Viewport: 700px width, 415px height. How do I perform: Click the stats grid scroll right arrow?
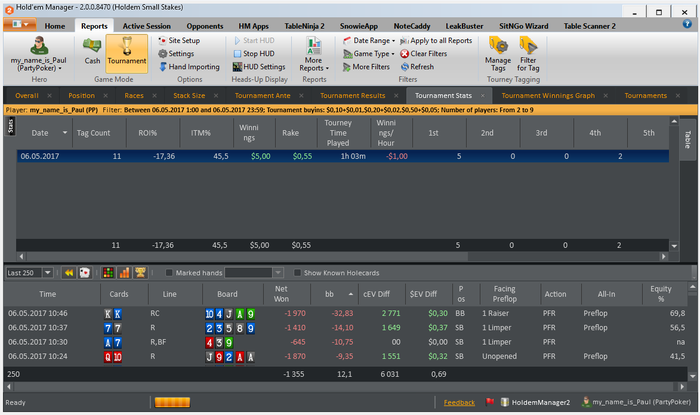[663, 257]
